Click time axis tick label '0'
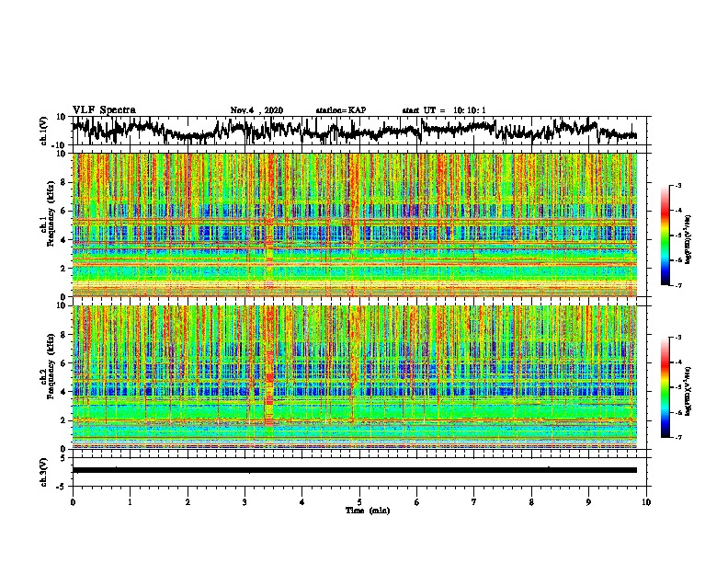The width and height of the screenshot is (728, 563). pos(73,502)
